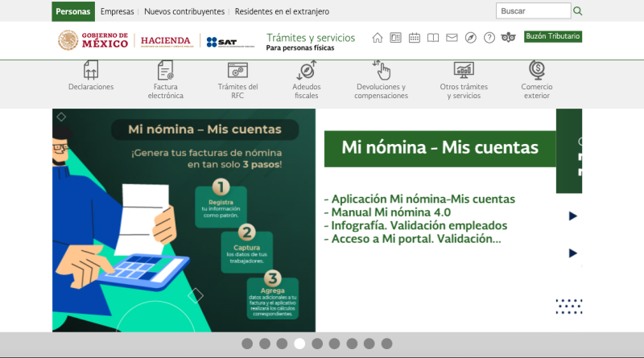This screenshot has height=358, width=644.
Task: Click the owl icon in header
Action: [507, 38]
